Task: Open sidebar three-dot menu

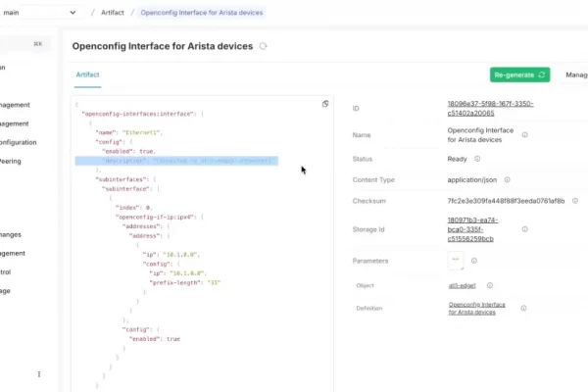Action: 39,374
